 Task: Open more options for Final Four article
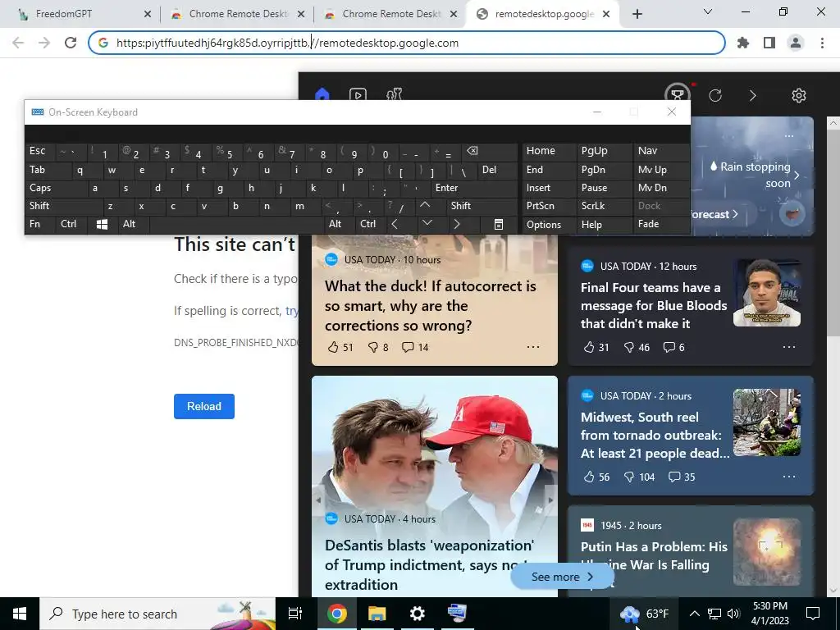click(x=789, y=347)
